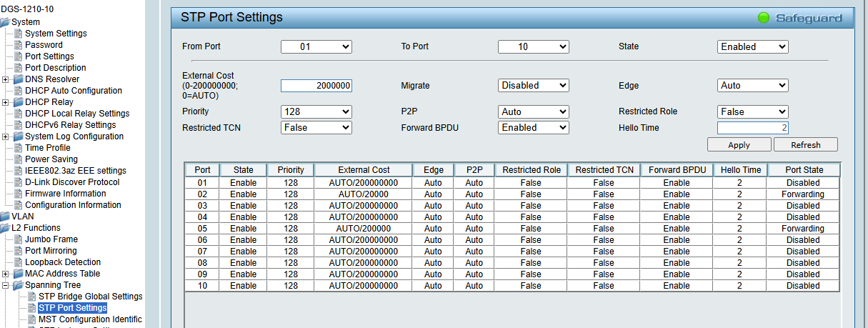This screenshot has height=328, width=868.
Task: Expand System Log Configuration node
Action: 6,136
